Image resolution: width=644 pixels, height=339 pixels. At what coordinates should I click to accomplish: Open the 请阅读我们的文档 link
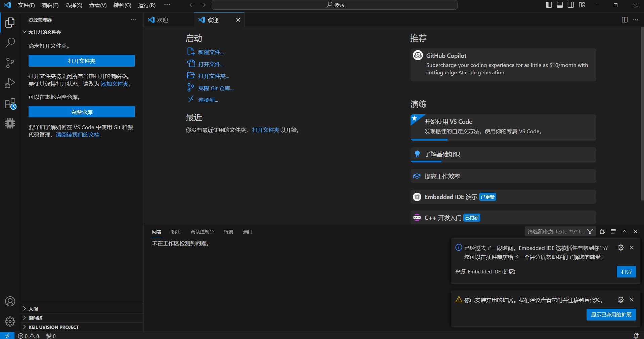tap(78, 135)
